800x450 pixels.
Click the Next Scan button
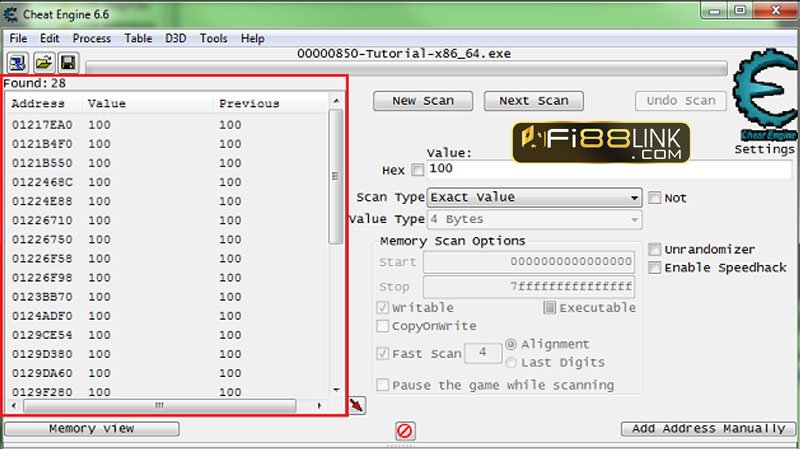coord(534,101)
